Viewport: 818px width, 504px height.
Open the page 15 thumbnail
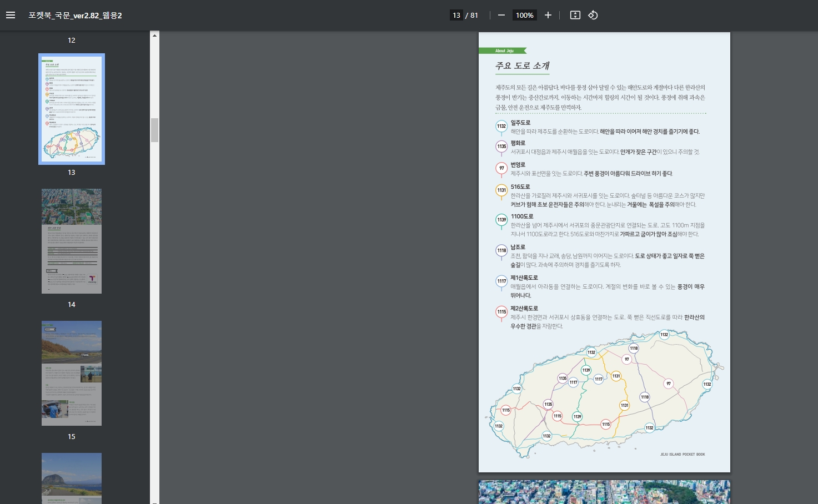[72, 373]
